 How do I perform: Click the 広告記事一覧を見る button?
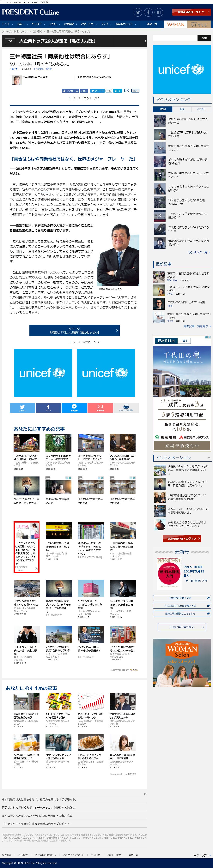[x=182, y=627]
